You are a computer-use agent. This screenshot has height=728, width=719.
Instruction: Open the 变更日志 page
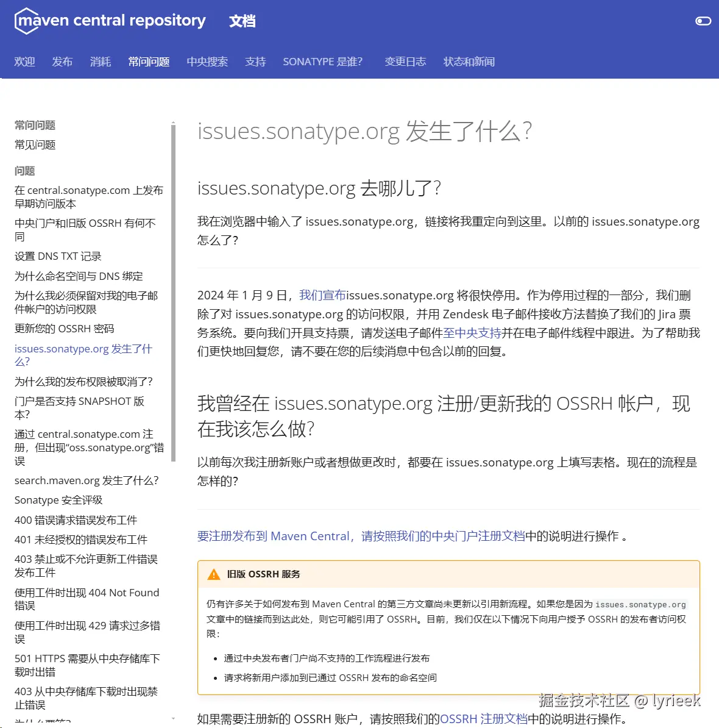(405, 61)
